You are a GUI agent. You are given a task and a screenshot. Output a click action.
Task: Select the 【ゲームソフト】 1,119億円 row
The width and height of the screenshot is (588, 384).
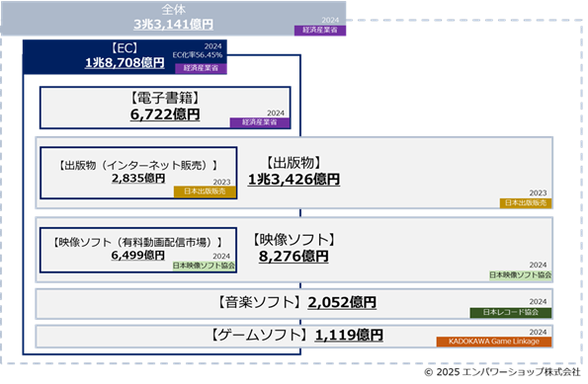[x=294, y=336]
